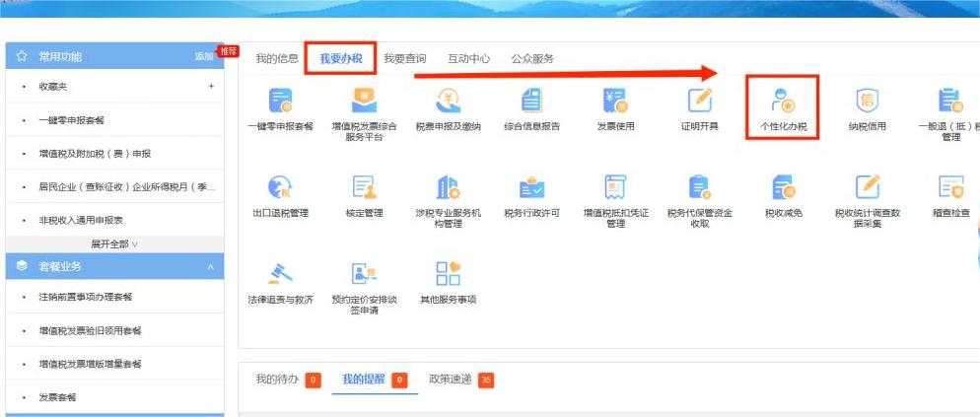Image resolution: width=980 pixels, height=417 pixels.
Task: Open 核定管理 icon
Action: click(x=364, y=187)
